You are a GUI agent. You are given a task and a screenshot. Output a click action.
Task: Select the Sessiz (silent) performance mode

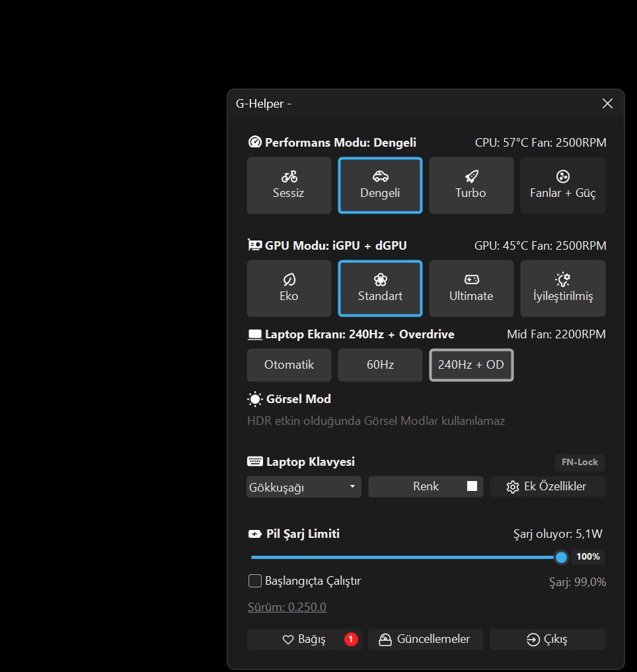[289, 185]
